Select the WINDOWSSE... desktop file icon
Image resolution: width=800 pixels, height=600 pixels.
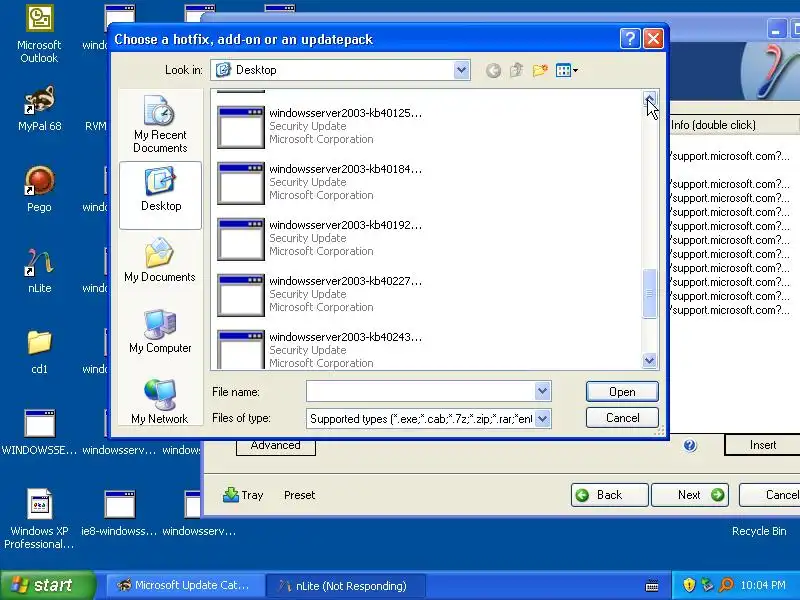tap(39, 433)
